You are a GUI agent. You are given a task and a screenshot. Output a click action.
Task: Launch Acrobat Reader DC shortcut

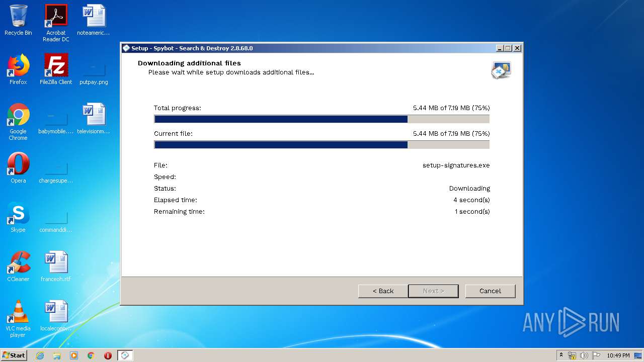(56, 23)
